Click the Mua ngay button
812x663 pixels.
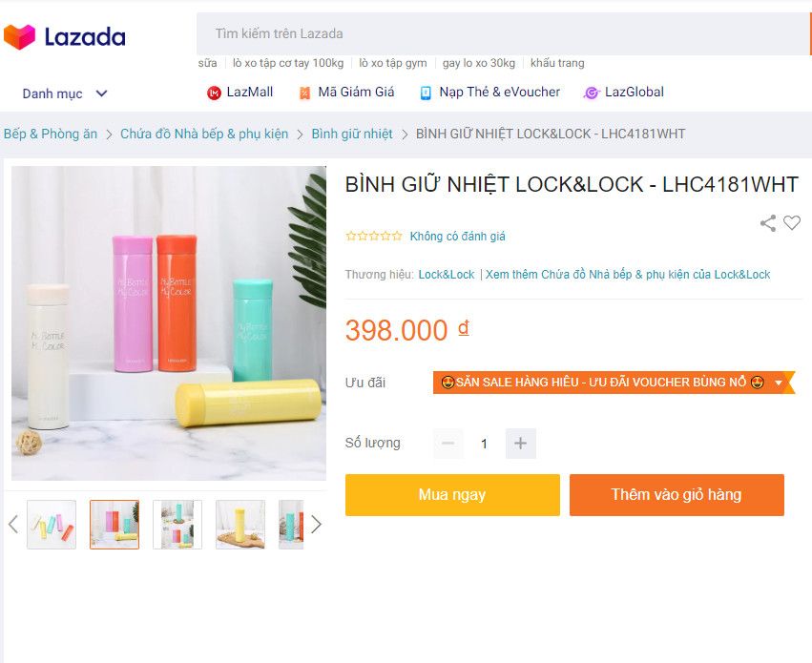452,495
